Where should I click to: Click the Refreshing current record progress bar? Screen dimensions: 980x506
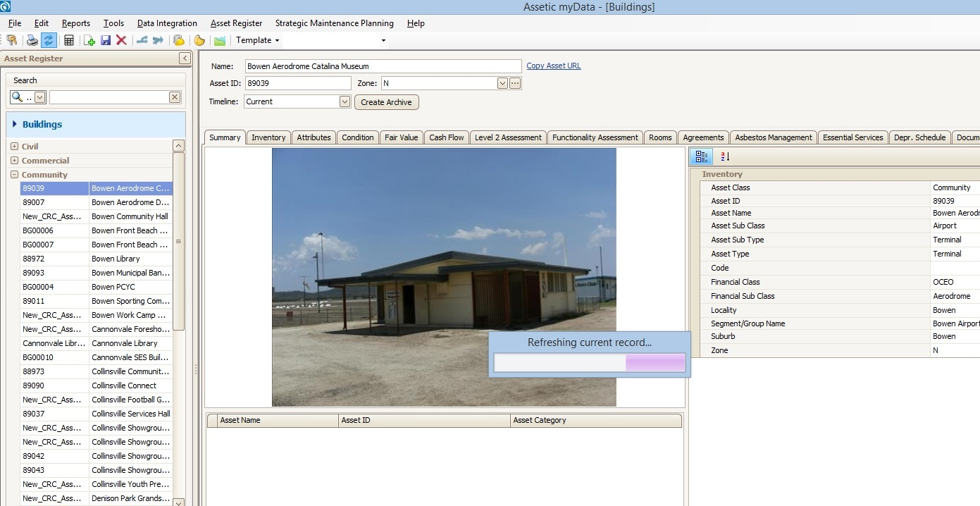tap(589, 362)
